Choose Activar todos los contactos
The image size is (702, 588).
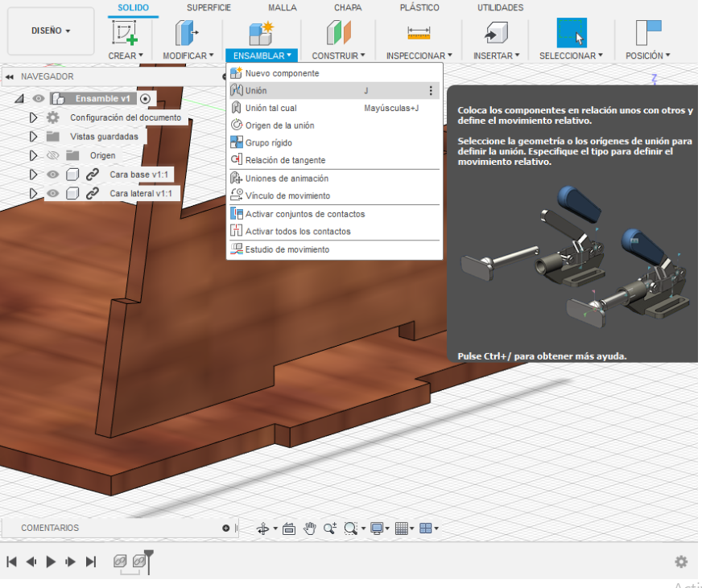pos(334,232)
